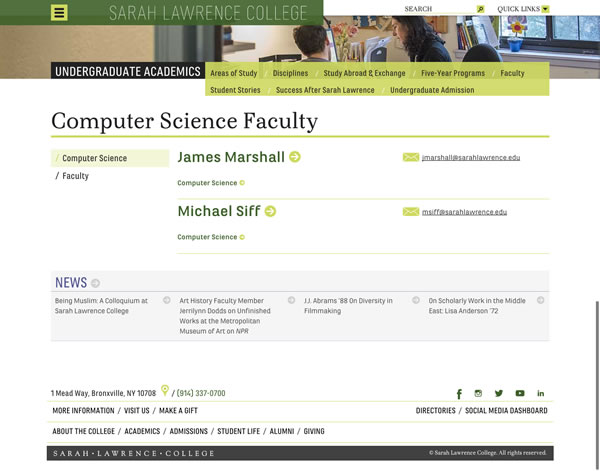Open Student Stories menu item
The image size is (600, 471).
[x=235, y=90]
